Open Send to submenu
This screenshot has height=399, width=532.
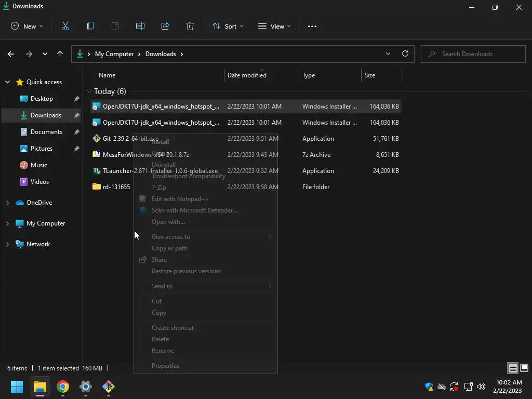tap(206, 286)
